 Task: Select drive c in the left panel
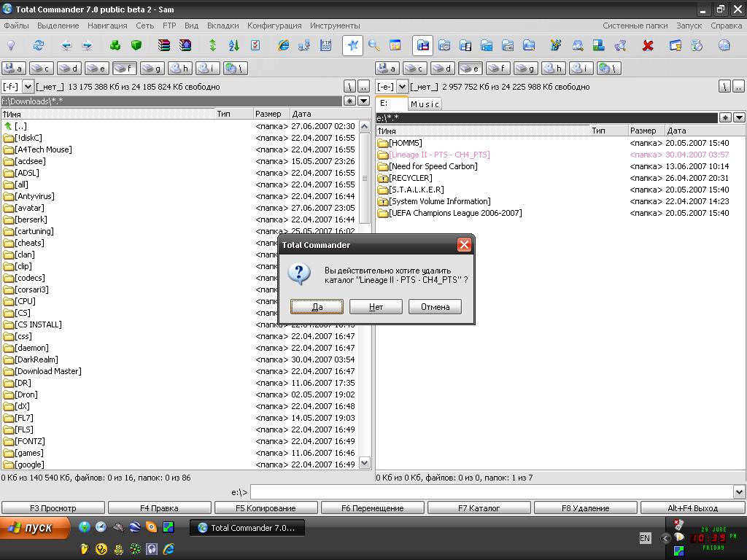pyautogui.click(x=42, y=69)
